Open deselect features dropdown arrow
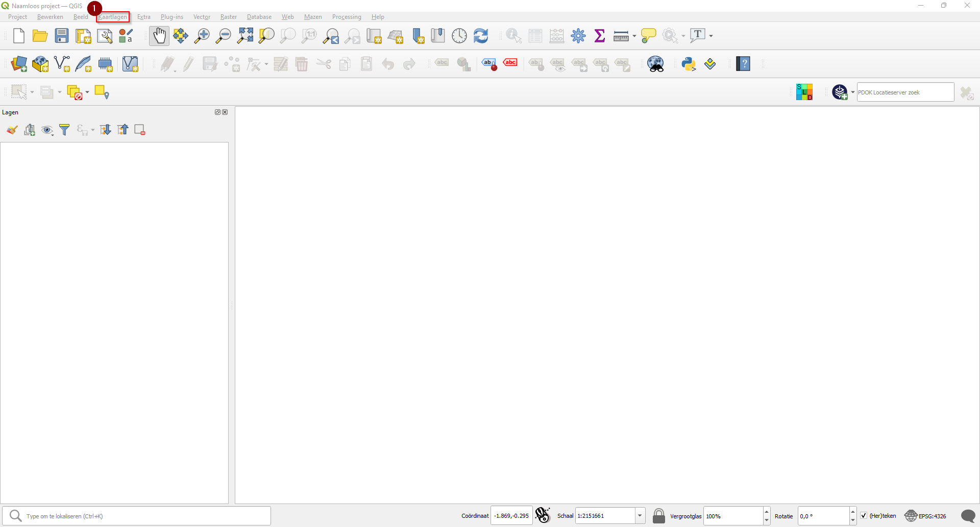Viewport: 980px width, 527px height. (x=87, y=92)
